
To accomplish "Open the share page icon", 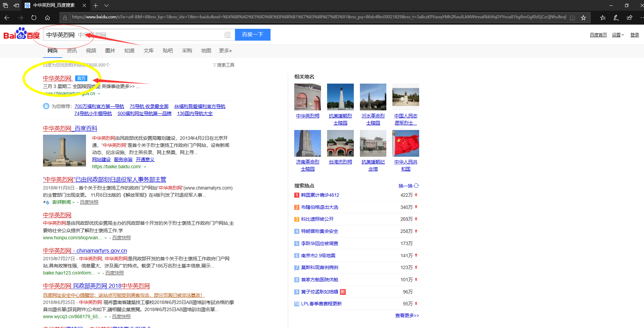I will (x=629, y=18).
